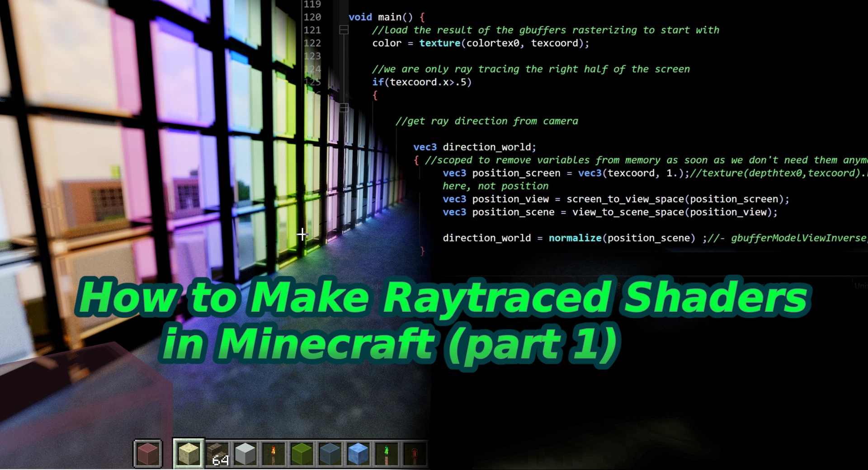Screen dimensions: 868x470
Task: Select the wooden stairs stack of 64
Action: 217,453
